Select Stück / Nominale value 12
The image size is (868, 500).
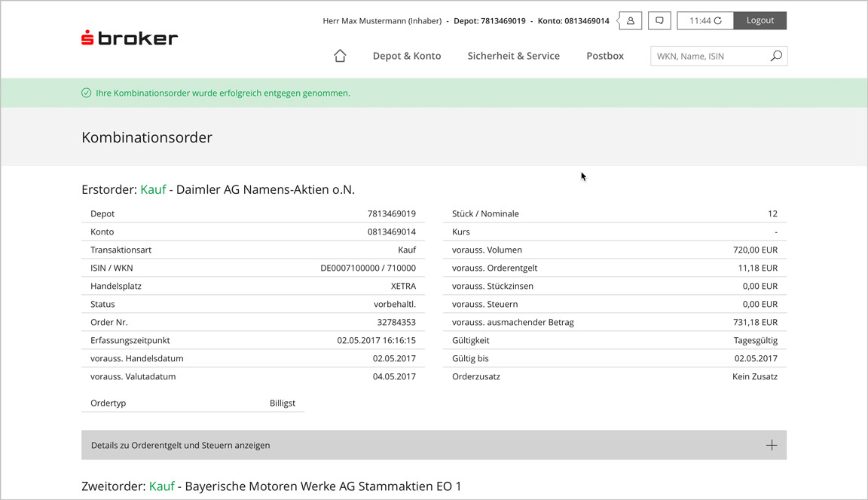[x=773, y=213]
